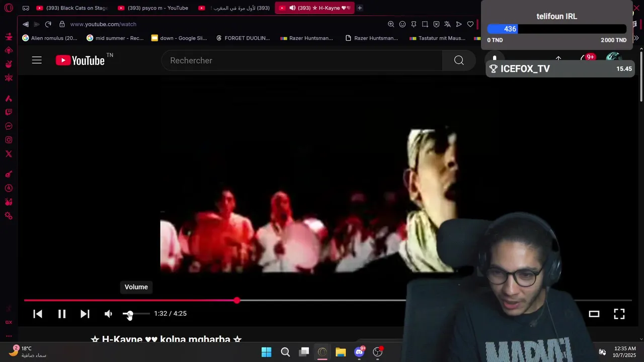Viewport: 644px width, 362px height.
Task: Click the translate icon in address bar
Action: point(447,24)
